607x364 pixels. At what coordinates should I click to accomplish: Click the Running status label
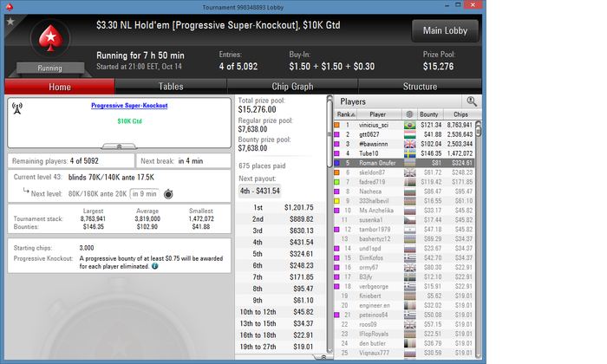click(x=49, y=68)
